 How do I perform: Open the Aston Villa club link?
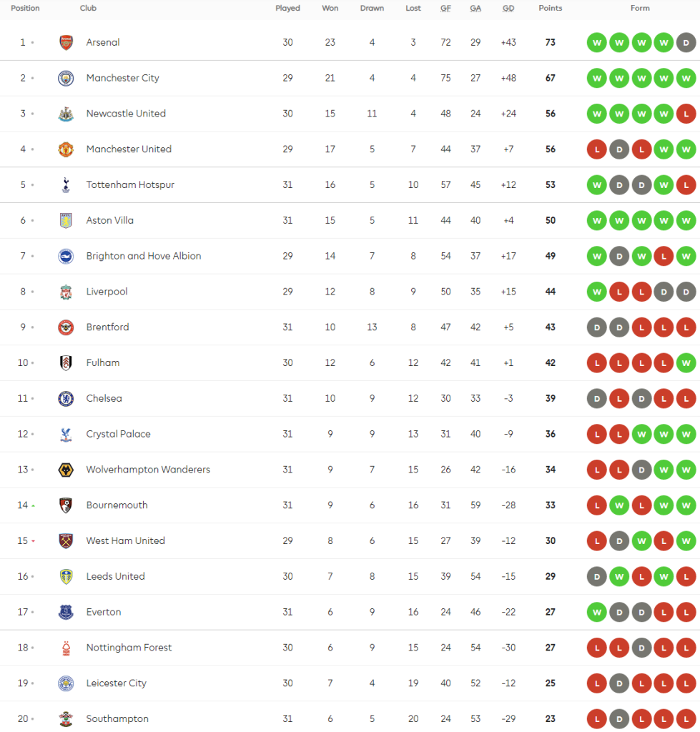(x=109, y=220)
